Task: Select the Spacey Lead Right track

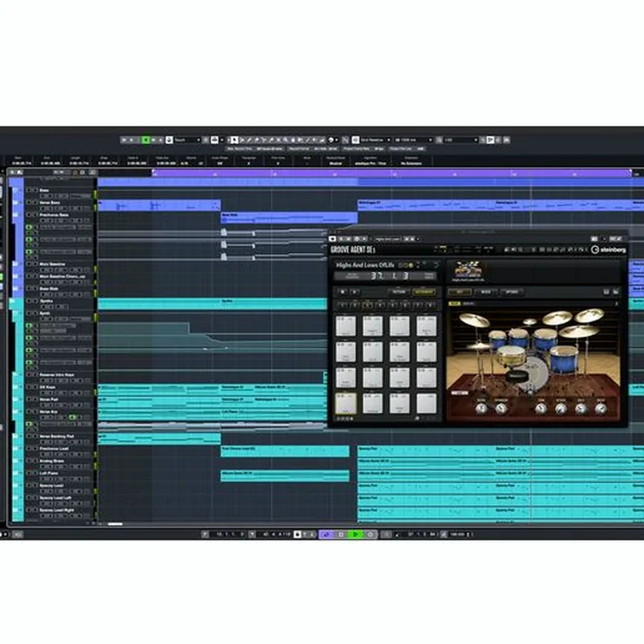Action: coord(56,510)
